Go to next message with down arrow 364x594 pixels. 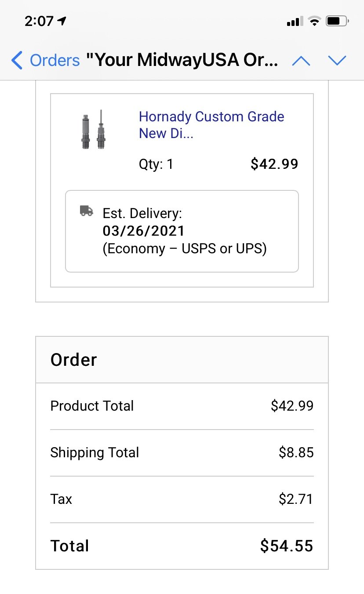[x=337, y=61]
